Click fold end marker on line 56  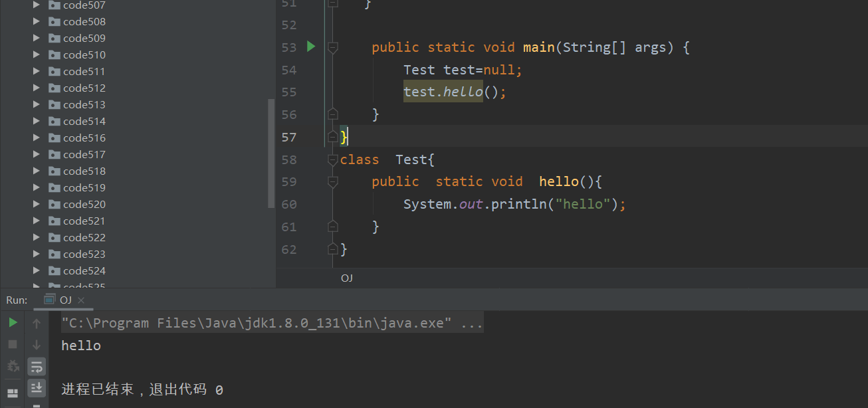[333, 114]
